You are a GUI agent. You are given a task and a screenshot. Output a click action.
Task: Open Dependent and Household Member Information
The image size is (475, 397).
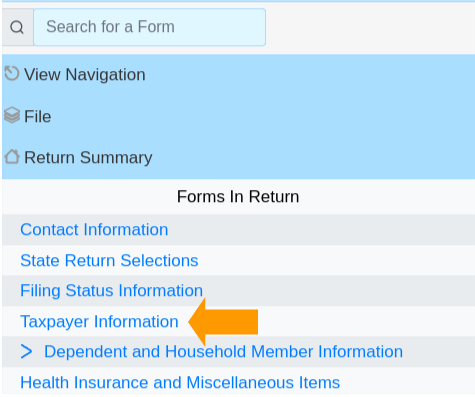pyautogui.click(x=223, y=352)
